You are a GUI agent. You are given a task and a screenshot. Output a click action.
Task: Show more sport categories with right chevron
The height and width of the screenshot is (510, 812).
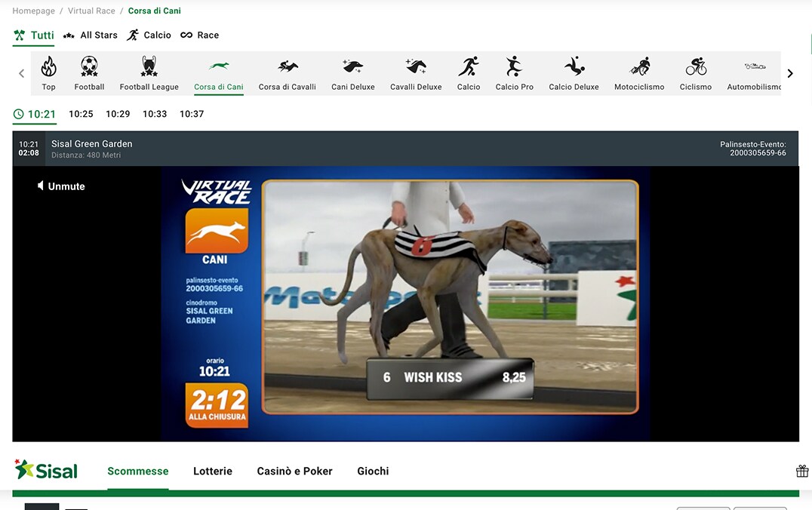790,73
